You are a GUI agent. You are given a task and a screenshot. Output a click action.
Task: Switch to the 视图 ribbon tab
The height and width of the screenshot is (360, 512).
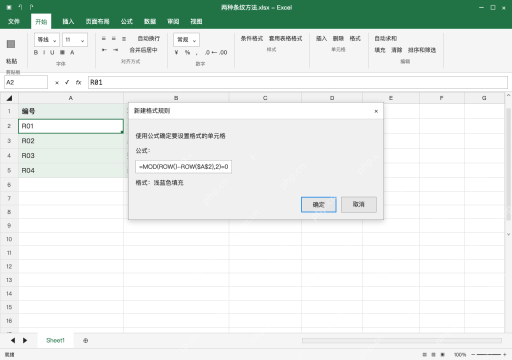click(x=196, y=22)
